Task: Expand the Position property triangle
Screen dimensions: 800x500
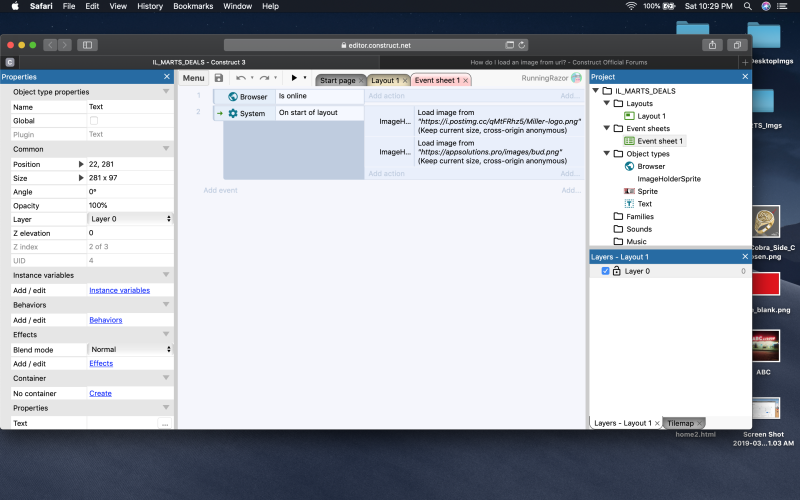Action: 81,164
